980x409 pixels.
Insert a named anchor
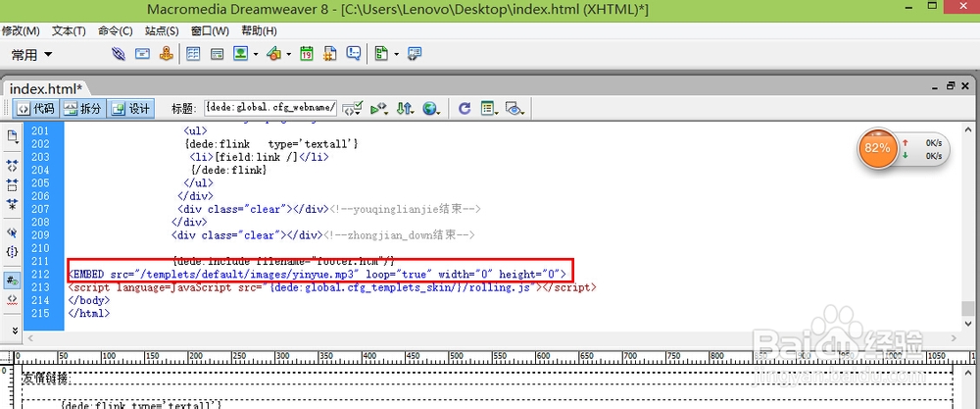[x=166, y=54]
